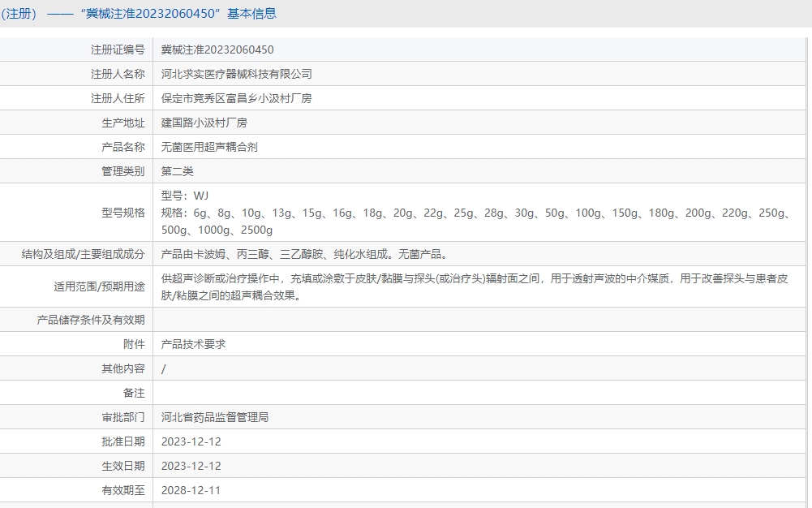This screenshot has height=508, width=812.
Task: Select the '适用范围/预期用途' label
Action: [x=100, y=287]
